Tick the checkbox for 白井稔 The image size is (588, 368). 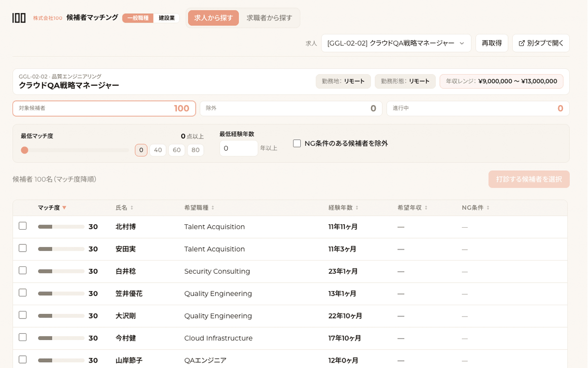point(23,270)
